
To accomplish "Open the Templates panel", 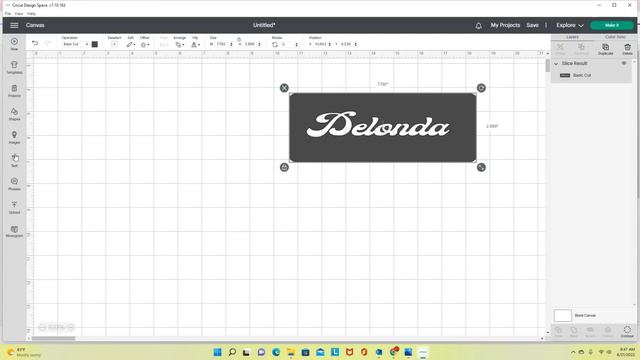I will coord(14,67).
